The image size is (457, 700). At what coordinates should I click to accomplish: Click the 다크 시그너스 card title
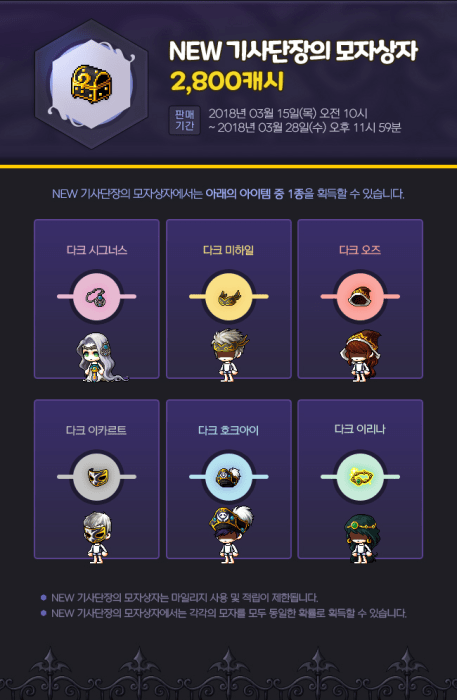97,250
